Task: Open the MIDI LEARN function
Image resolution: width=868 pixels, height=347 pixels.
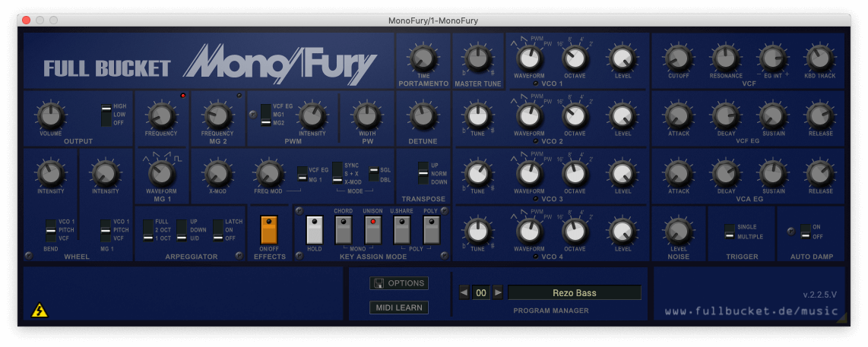Action: [398, 308]
